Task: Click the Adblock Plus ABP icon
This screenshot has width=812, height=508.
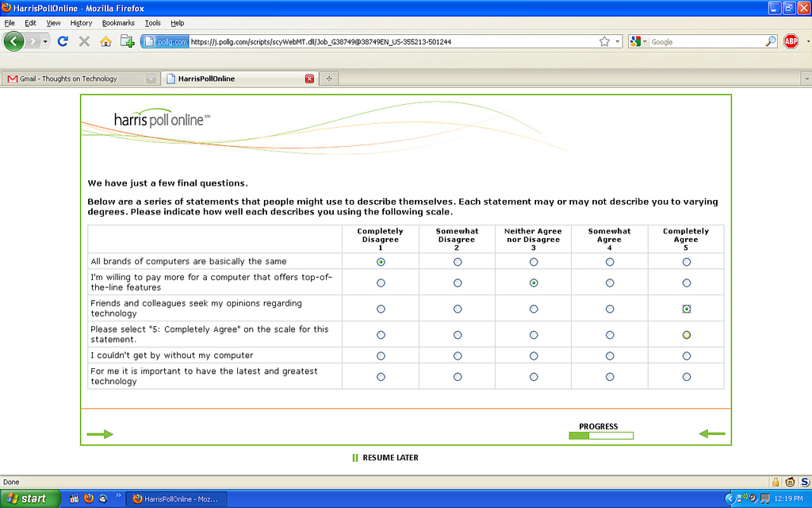Action: [791, 41]
